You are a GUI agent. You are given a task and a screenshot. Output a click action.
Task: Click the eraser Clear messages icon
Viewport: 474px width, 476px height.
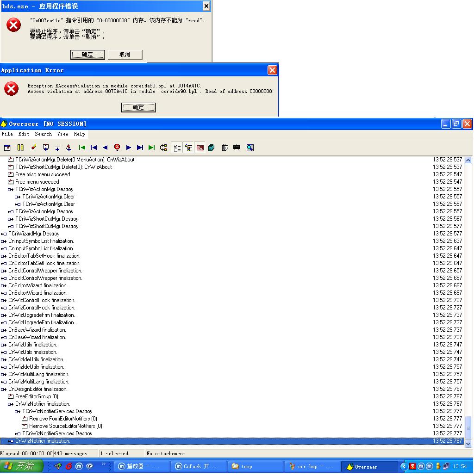[33, 148]
